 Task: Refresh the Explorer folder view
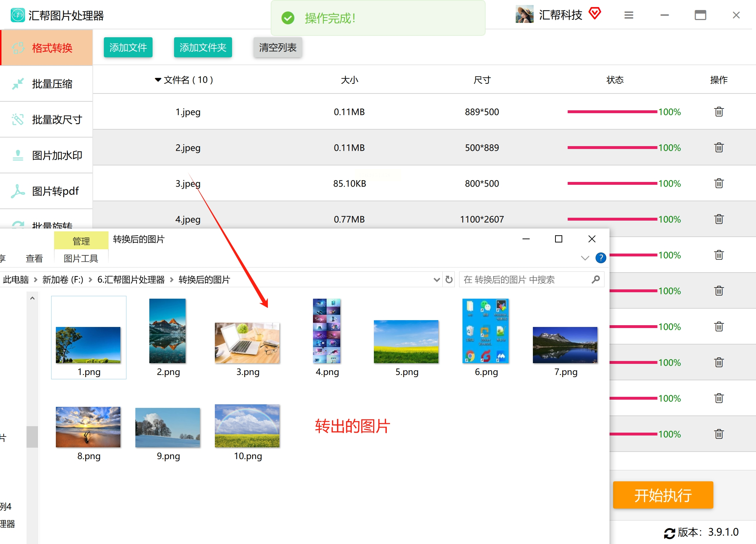pos(449,279)
